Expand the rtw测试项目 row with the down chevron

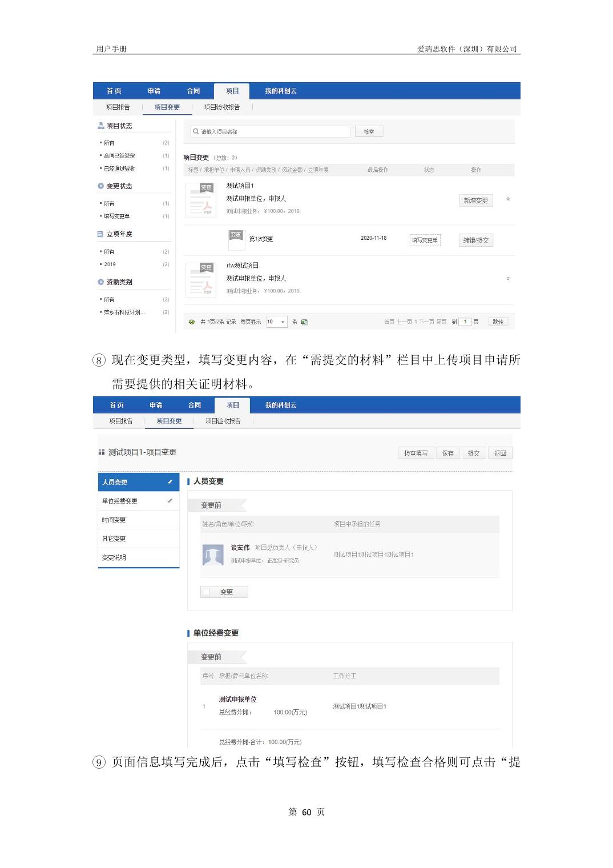[508, 279]
